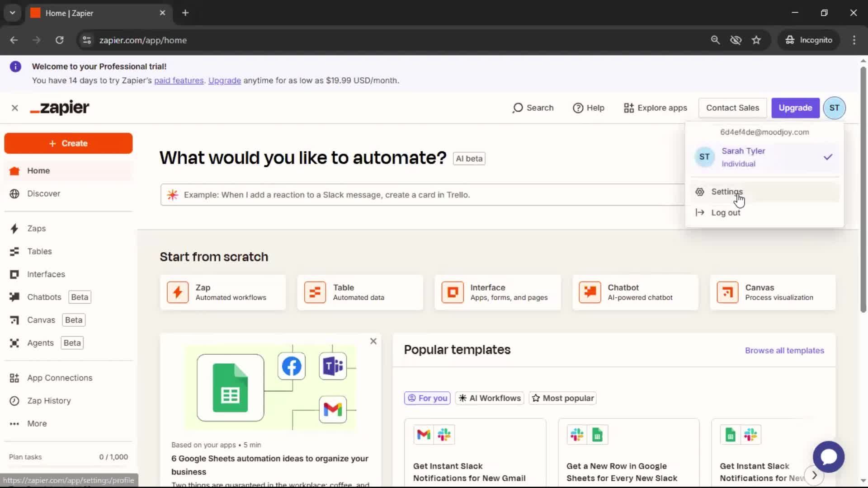Click Contact Sales button

pyautogui.click(x=732, y=108)
